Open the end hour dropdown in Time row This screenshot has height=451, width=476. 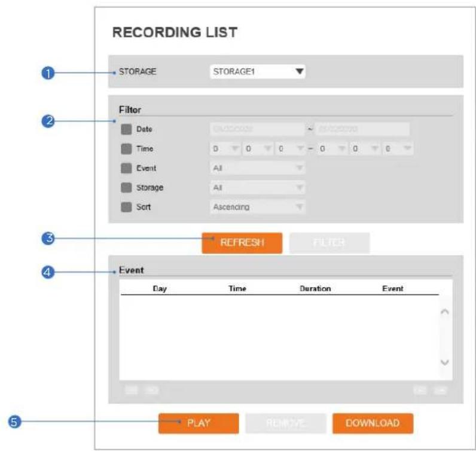(x=332, y=148)
